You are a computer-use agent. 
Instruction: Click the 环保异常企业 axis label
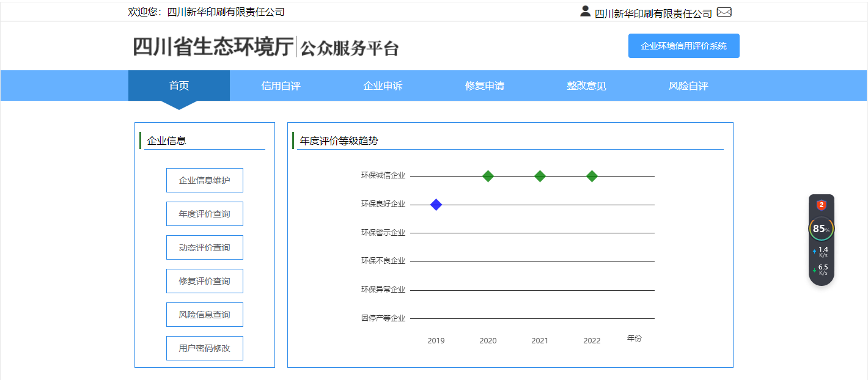tap(383, 290)
